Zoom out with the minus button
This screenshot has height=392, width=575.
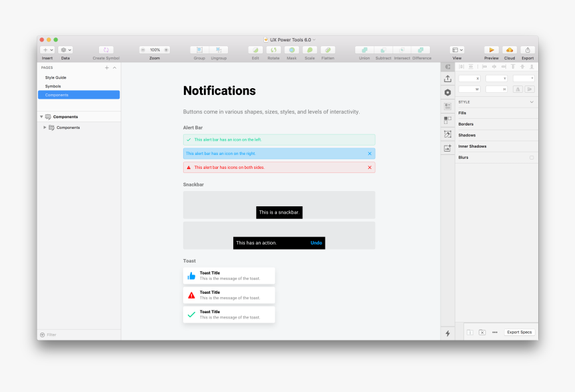tap(143, 50)
